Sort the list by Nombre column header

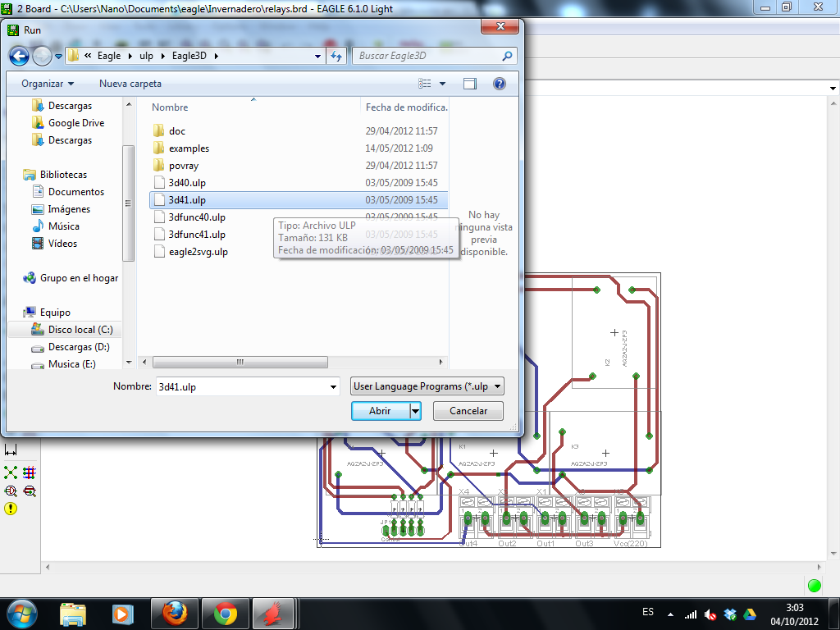[170, 107]
